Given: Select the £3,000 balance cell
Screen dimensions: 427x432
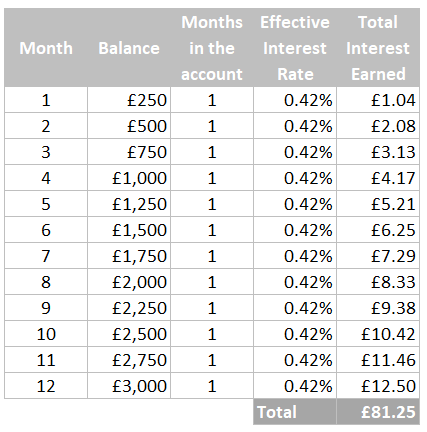Looking at the screenshot, I should coord(129,386).
